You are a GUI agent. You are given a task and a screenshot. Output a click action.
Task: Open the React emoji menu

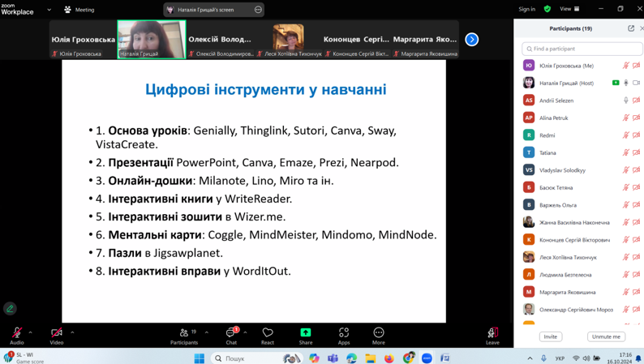coord(268,333)
